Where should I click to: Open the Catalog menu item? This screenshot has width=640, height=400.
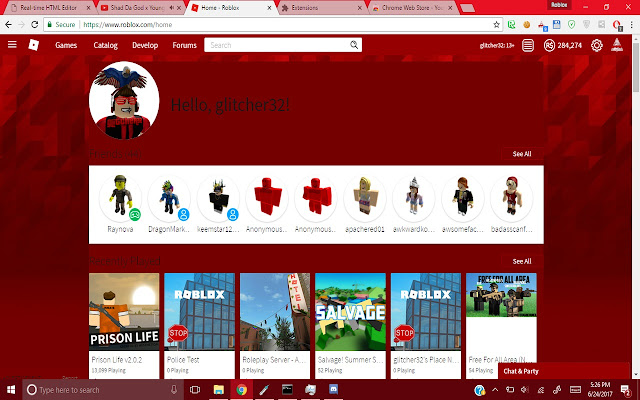[105, 45]
